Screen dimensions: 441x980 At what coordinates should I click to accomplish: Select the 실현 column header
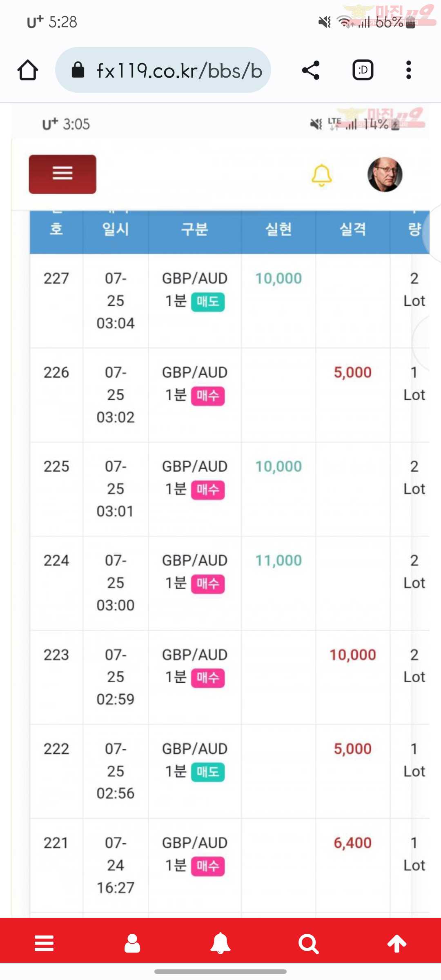click(278, 229)
